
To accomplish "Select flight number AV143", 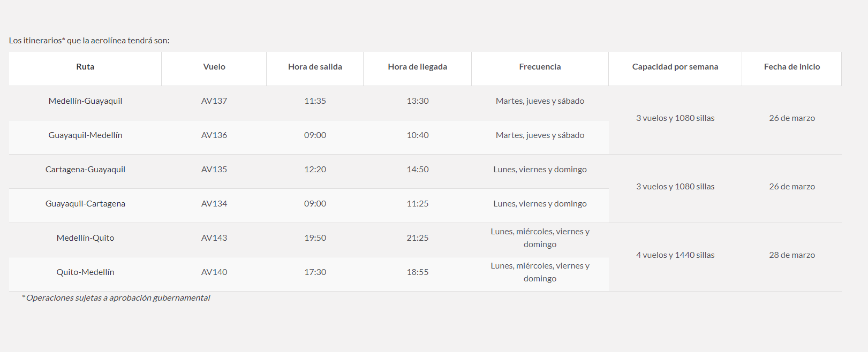I will click(214, 238).
